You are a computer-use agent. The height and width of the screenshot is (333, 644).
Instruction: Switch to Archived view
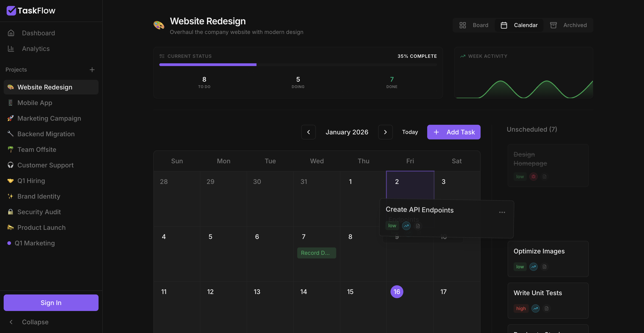coord(568,25)
